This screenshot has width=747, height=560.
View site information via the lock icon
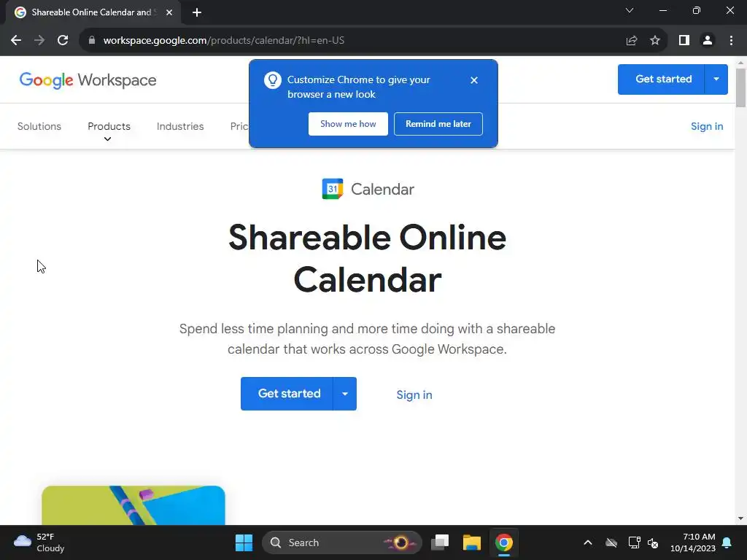(x=92, y=41)
